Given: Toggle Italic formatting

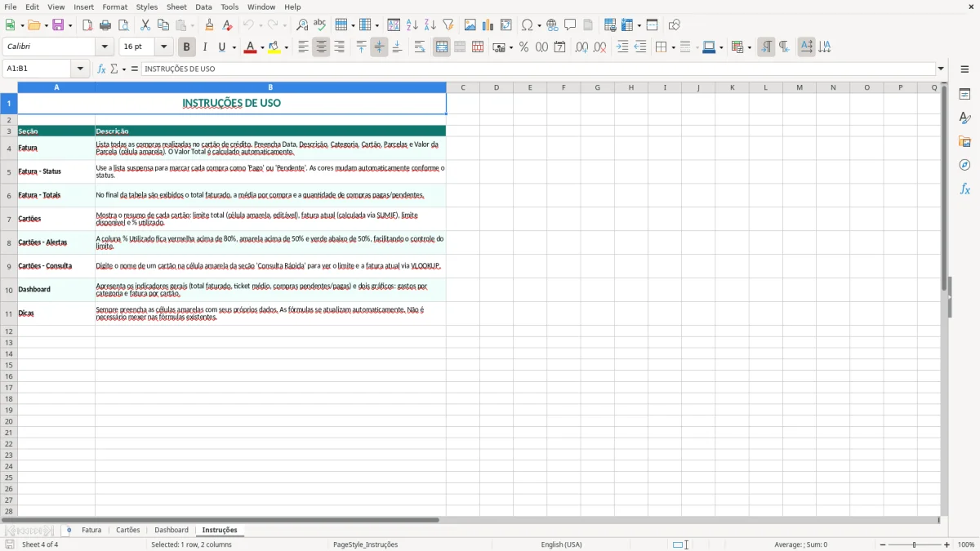Looking at the screenshot, I should coord(205,47).
